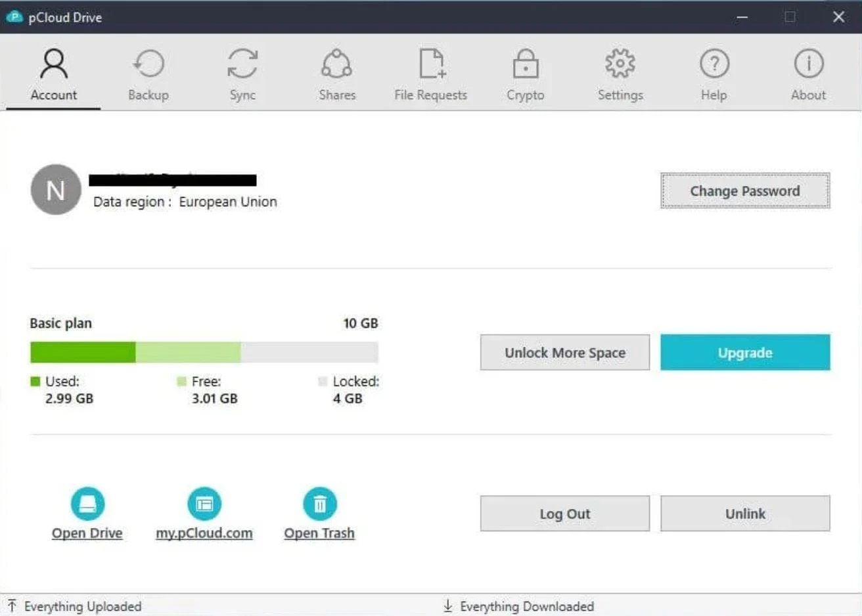The height and width of the screenshot is (616, 862).
Task: Minimize the pCloud Drive window
Action: [x=742, y=17]
